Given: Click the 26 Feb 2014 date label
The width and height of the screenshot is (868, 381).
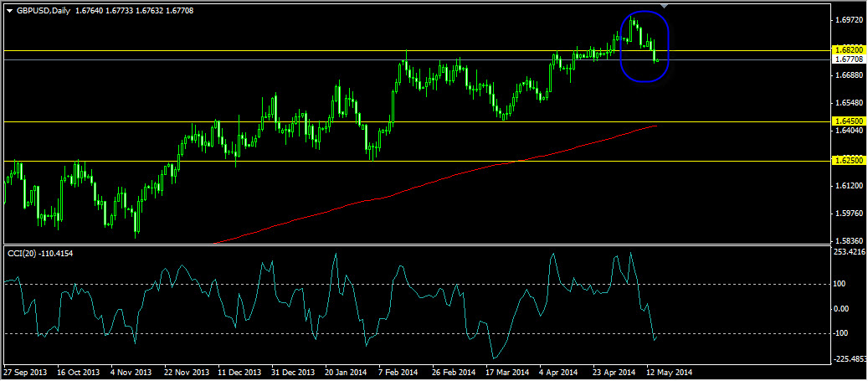Looking at the screenshot, I should pos(454,372).
